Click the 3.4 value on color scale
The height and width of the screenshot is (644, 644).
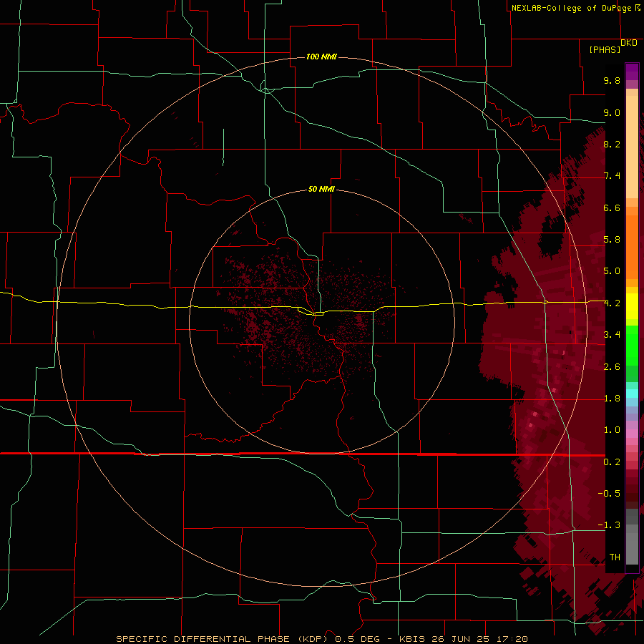(612, 335)
